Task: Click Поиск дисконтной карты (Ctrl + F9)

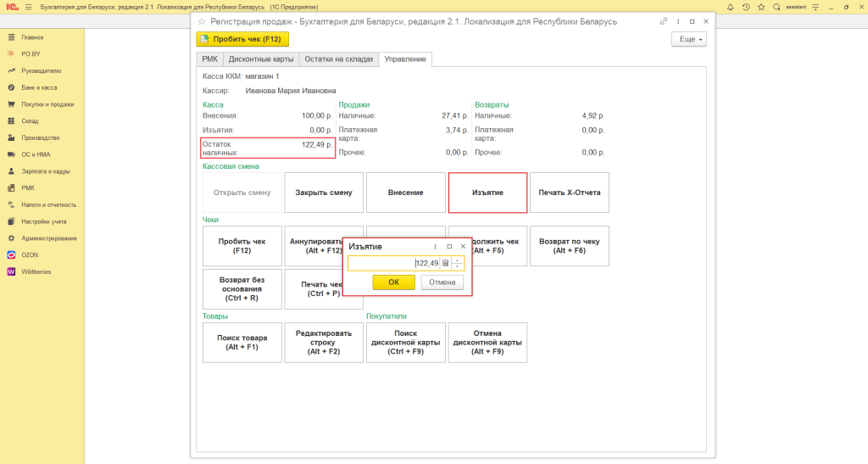Action: click(406, 343)
